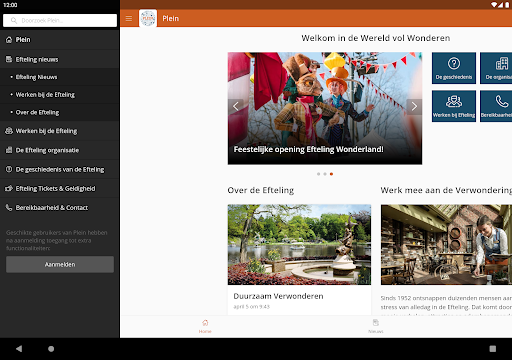Open Bereikbaarheid tile with phone icon

496,106
